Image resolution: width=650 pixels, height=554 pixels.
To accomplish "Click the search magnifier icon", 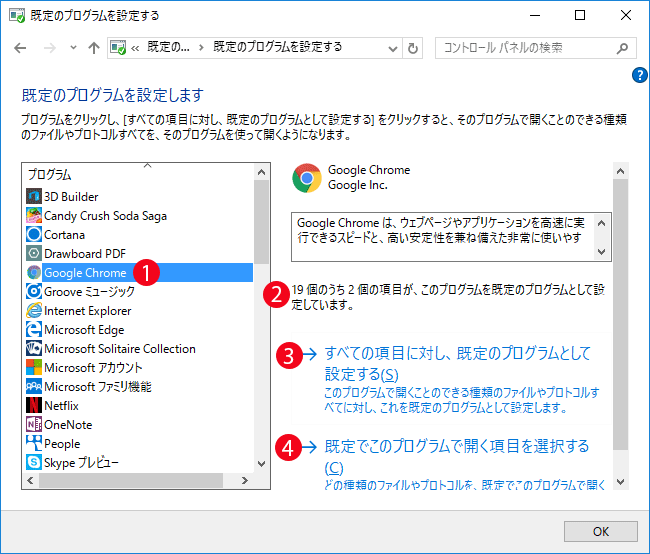I will point(622,49).
